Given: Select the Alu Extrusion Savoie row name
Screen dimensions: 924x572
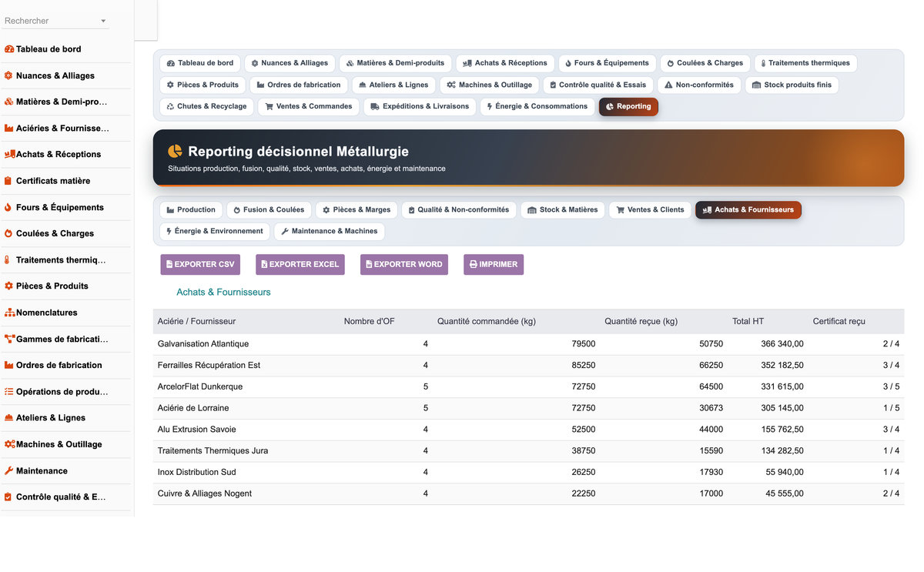Looking at the screenshot, I should click(x=197, y=430).
